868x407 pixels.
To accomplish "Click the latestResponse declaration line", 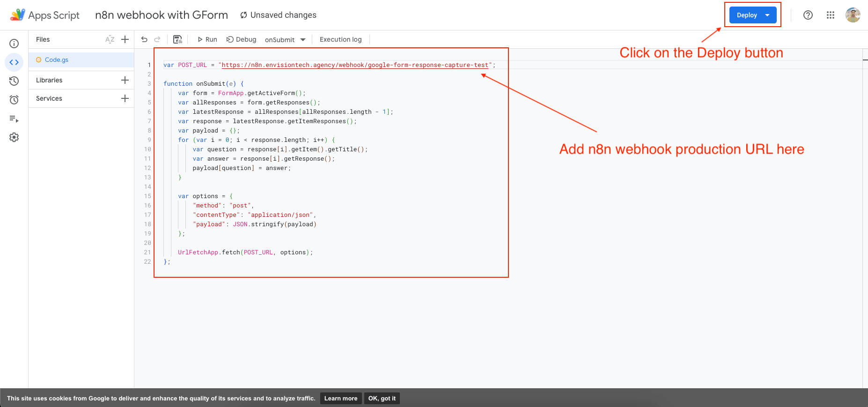I will pyautogui.click(x=286, y=112).
